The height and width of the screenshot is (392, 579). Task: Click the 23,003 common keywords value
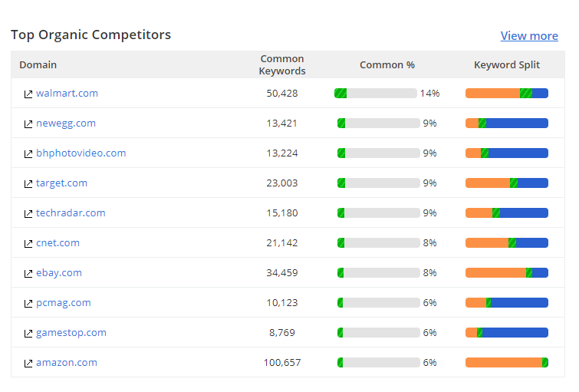[282, 183]
